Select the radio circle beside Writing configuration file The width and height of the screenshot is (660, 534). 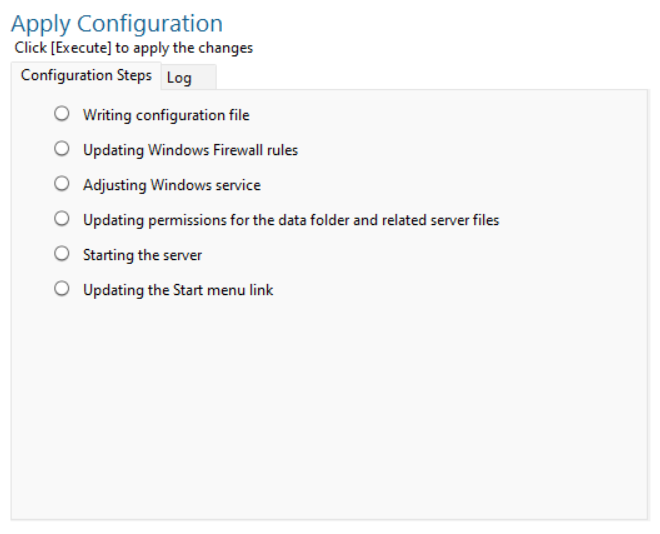pyautogui.click(x=62, y=114)
